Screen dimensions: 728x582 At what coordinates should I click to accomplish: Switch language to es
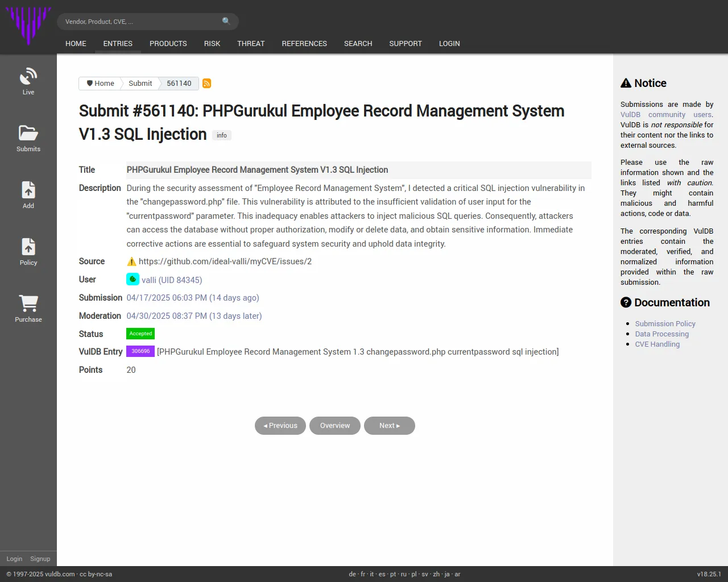point(382,574)
